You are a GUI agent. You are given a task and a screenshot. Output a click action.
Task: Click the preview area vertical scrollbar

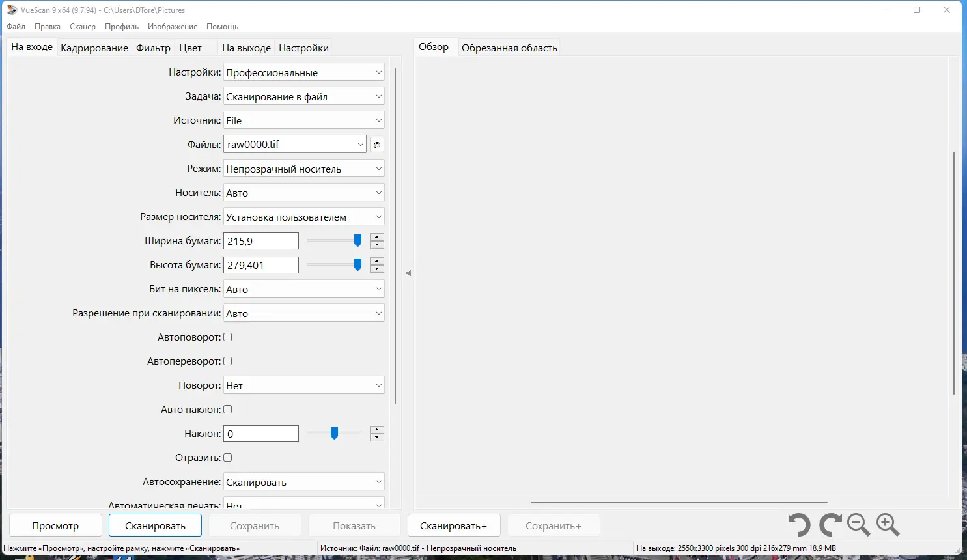(954, 273)
